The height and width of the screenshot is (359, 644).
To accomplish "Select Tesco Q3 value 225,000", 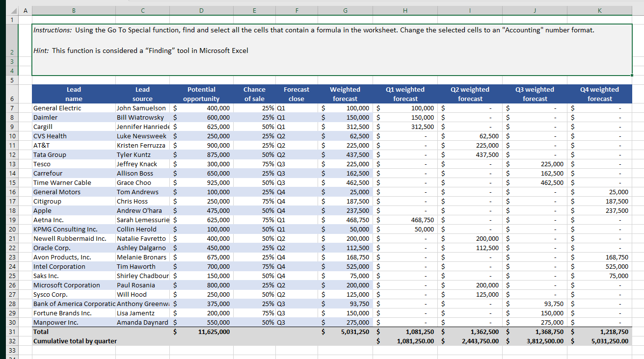I will pyautogui.click(x=535, y=164).
